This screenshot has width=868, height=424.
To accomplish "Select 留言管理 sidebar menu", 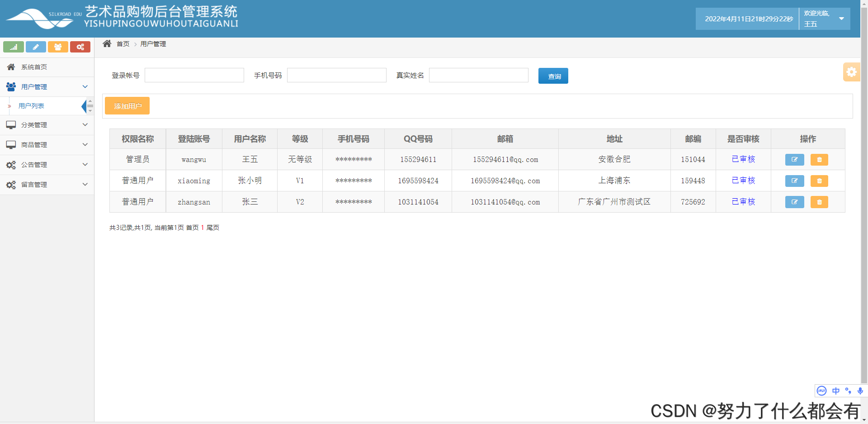I will coord(47,185).
